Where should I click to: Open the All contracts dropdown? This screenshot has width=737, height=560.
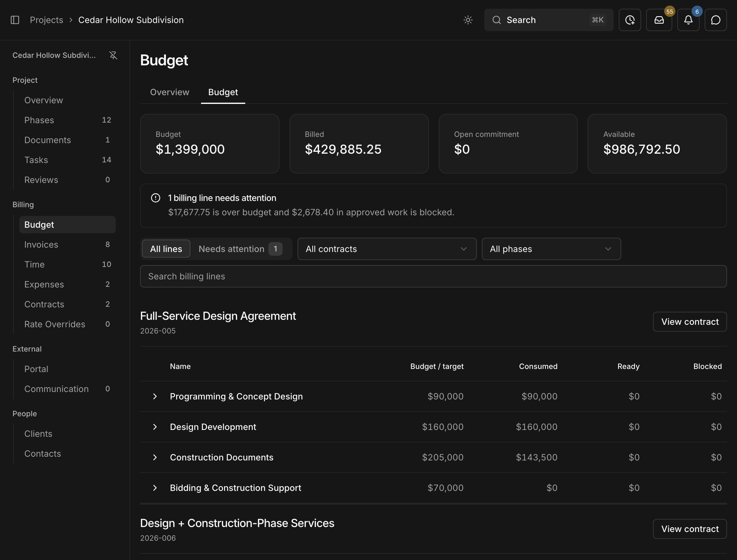point(387,249)
